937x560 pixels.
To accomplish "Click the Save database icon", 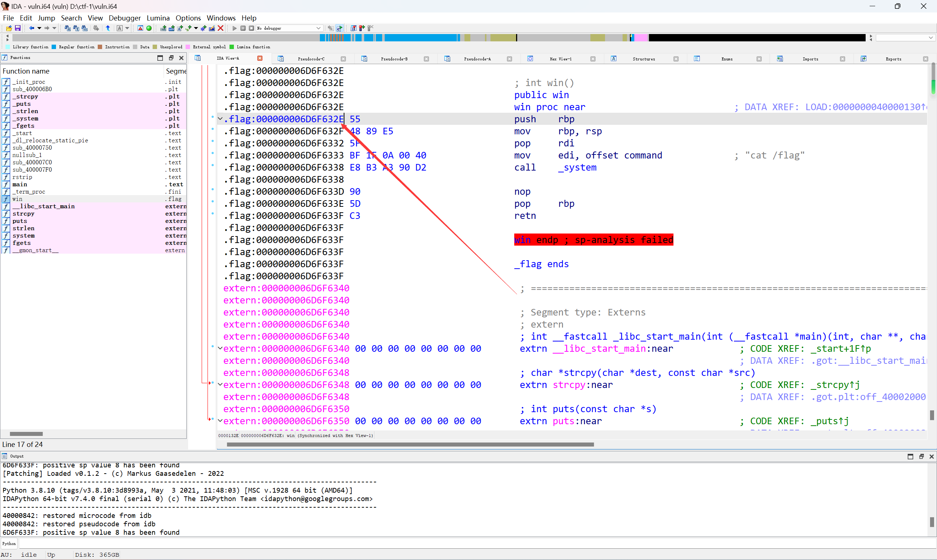I will [x=17, y=28].
